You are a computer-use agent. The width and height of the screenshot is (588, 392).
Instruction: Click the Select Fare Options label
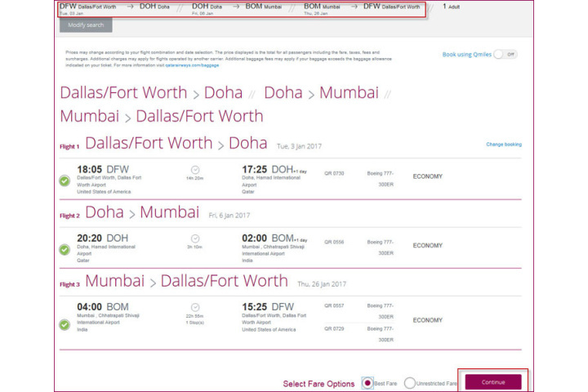point(318,384)
